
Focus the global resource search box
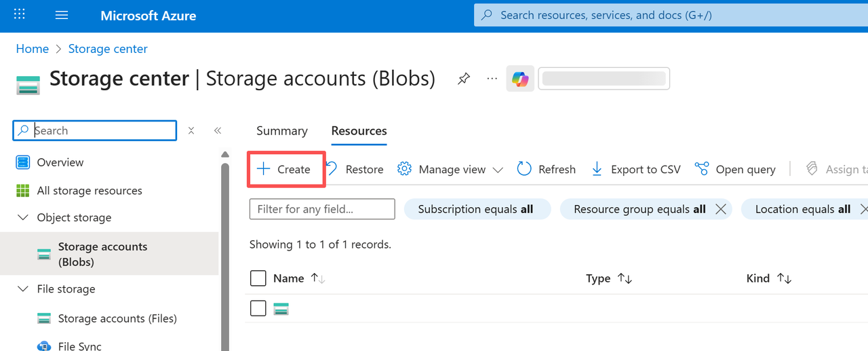671,15
